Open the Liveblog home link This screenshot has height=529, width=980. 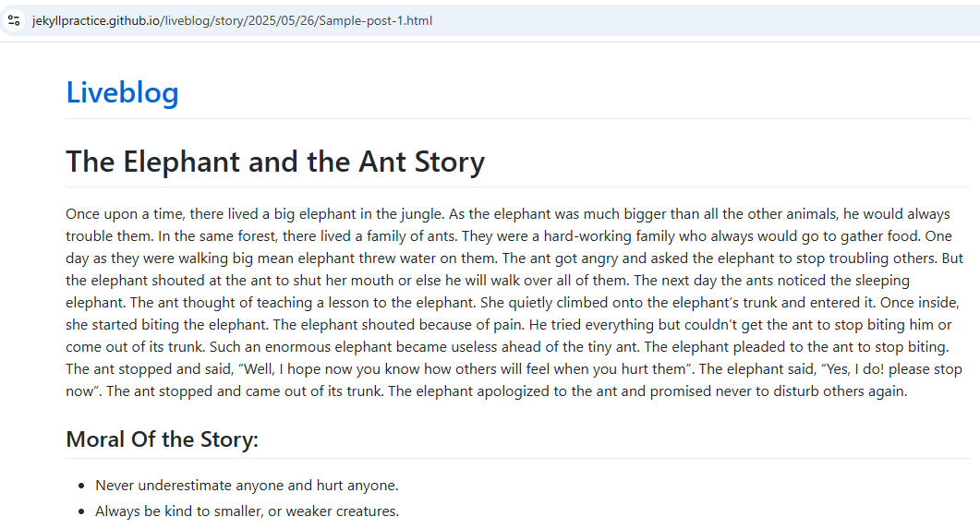point(123,92)
